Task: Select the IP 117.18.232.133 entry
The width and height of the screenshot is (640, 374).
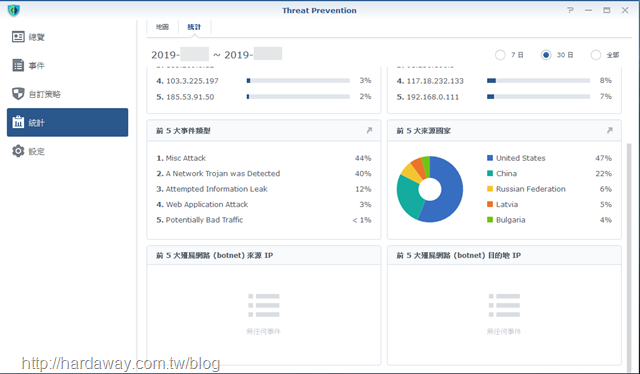Action: point(435,81)
